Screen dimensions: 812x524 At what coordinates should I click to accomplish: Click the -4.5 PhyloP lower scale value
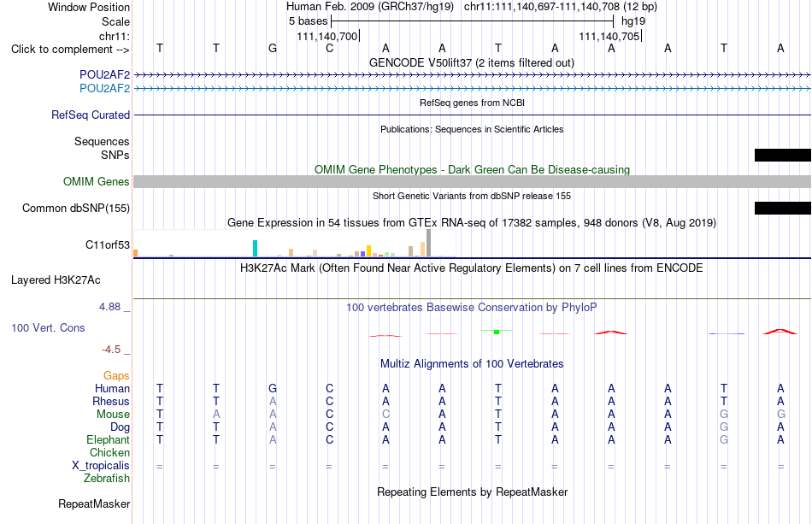pyautogui.click(x=111, y=350)
